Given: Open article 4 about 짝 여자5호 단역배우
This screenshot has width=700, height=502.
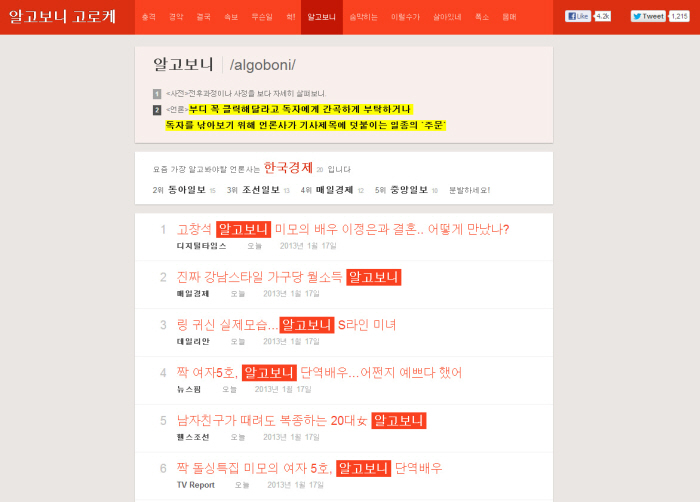Looking at the screenshot, I should pyautogui.click(x=319, y=372).
